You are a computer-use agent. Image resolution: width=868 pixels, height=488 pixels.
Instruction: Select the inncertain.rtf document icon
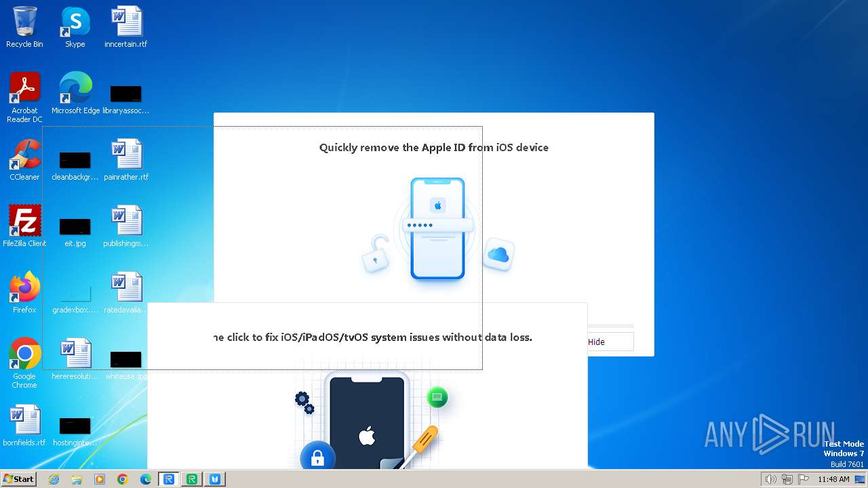pos(126,27)
